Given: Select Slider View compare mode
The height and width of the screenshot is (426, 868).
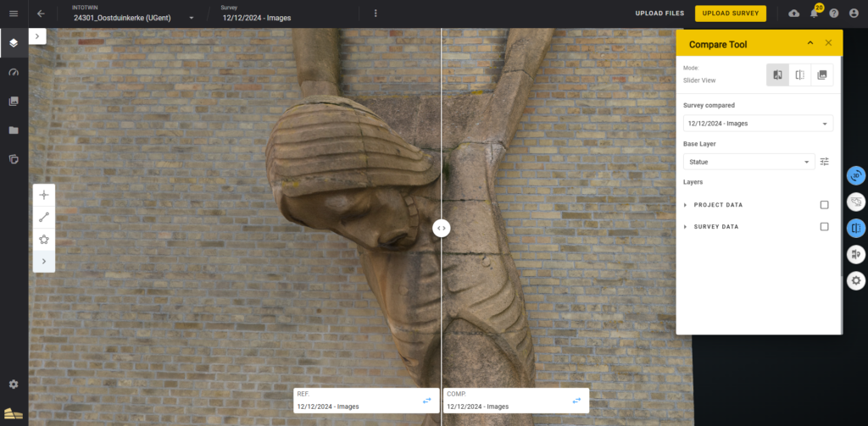Looking at the screenshot, I should (778, 75).
